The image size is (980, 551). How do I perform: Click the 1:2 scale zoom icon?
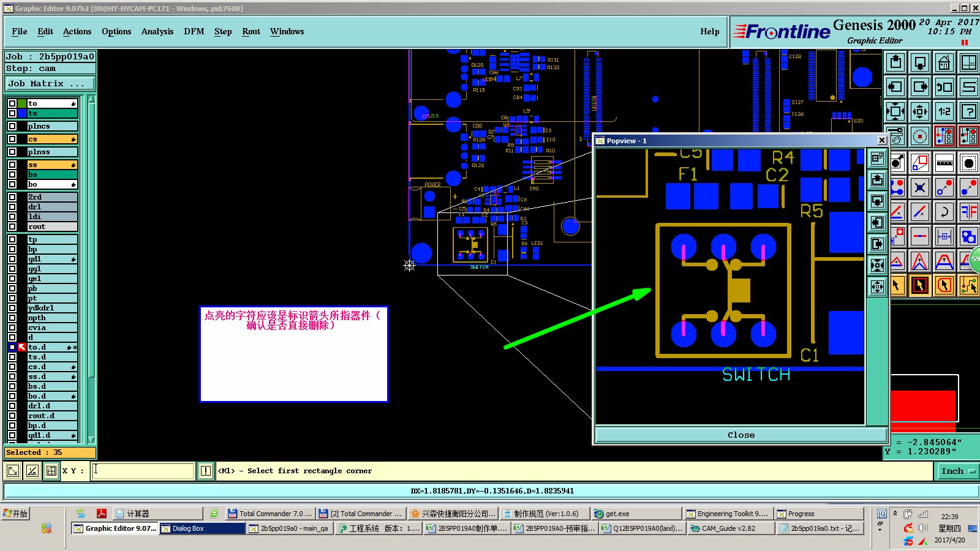tap(944, 111)
